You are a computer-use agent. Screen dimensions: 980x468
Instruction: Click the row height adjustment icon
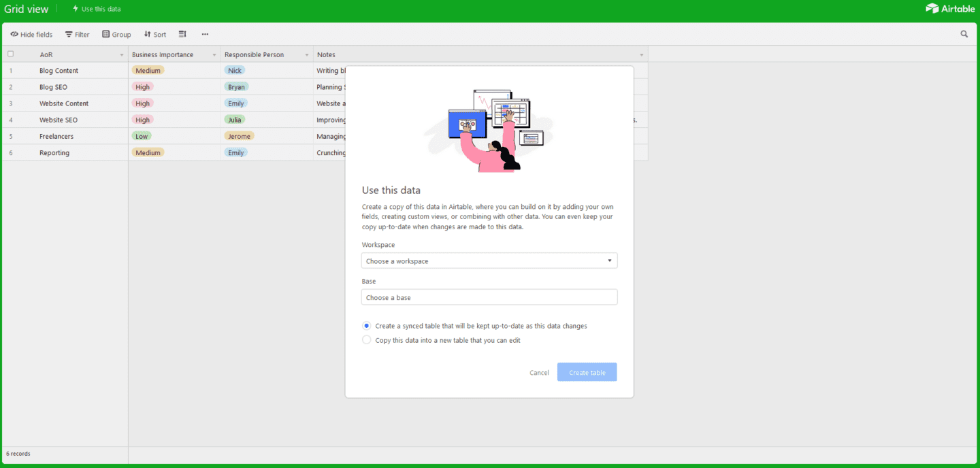point(182,34)
